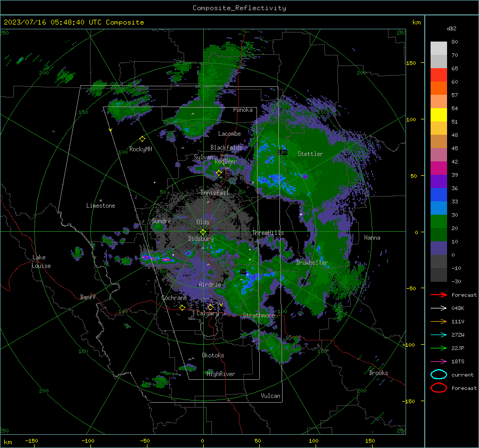Click the yellow radar-center diamond above Didsbury
479x448 pixels.
(x=203, y=232)
